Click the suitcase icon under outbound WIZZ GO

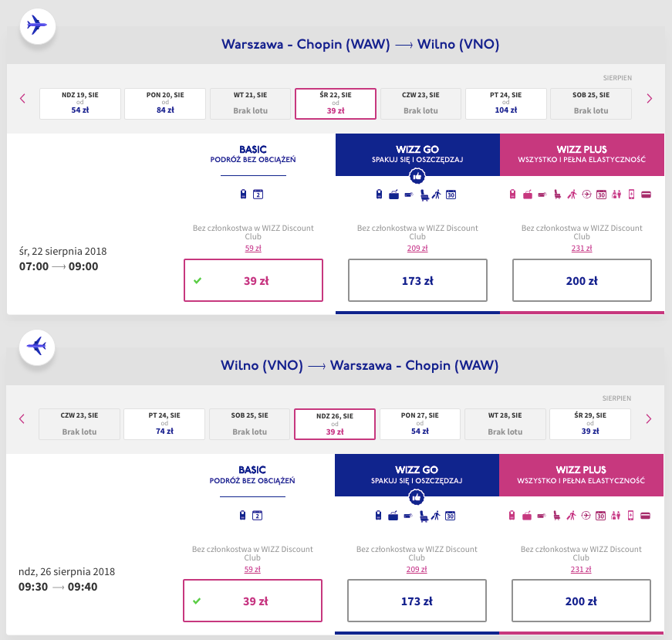coord(393,195)
